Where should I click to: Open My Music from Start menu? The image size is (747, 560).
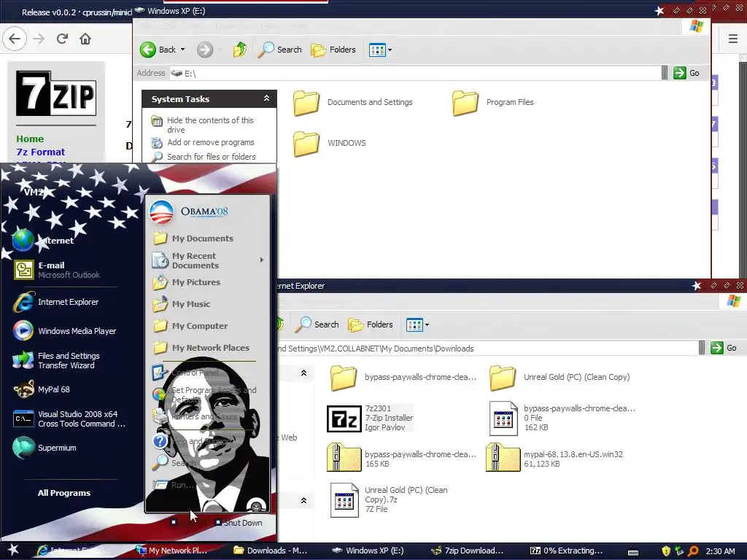tap(182, 304)
